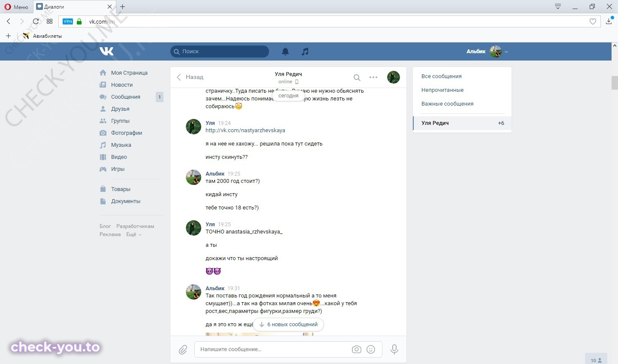Click Уля Редич name in chat header

[288, 74]
